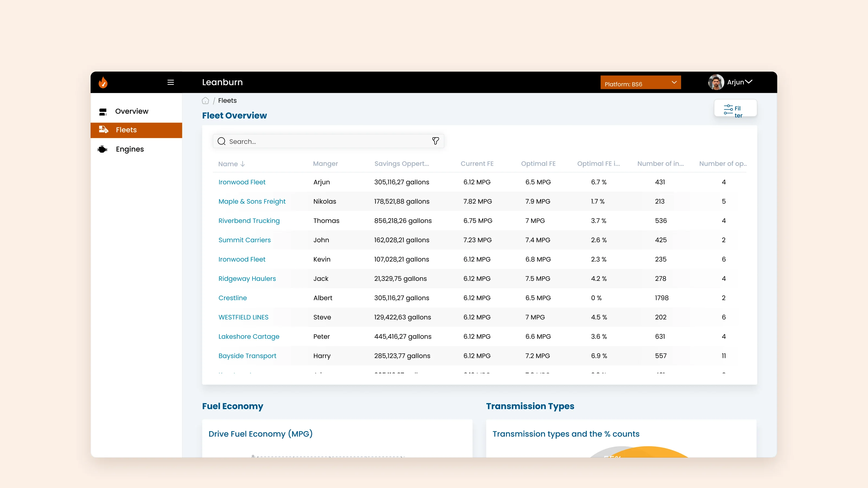This screenshot has height=488, width=868.
Task: Click Drive Fuel Economy (MPG) chart title
Action: [260, 434]
